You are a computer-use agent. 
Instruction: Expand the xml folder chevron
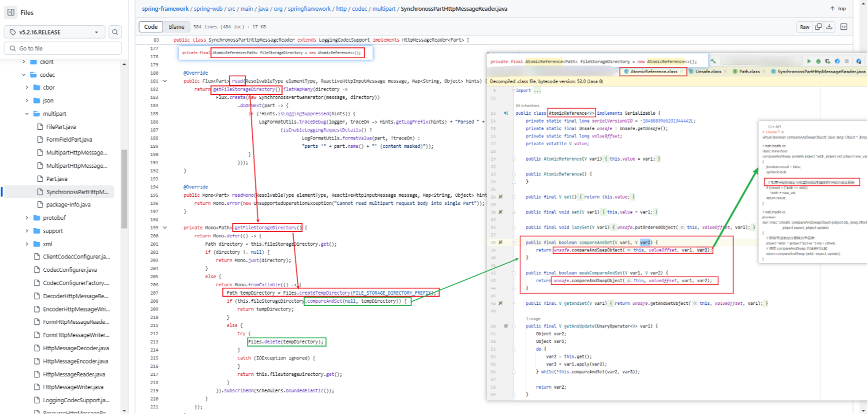(27, 244)
